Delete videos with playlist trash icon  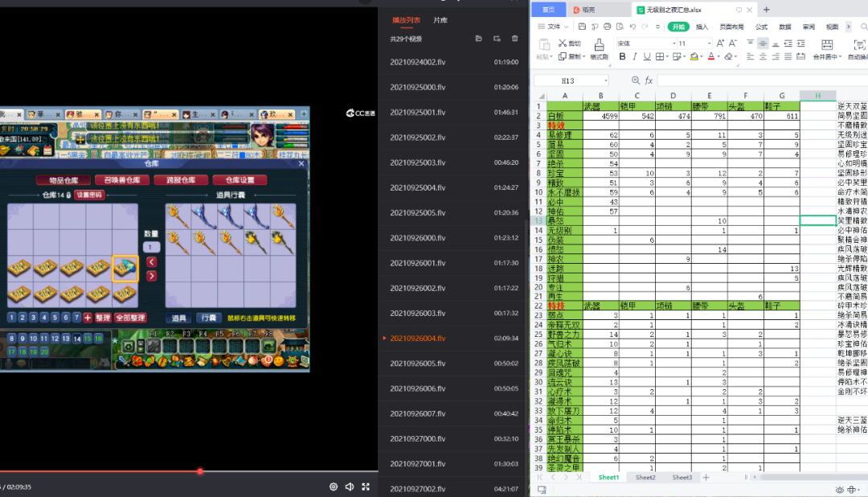click(515, 39)
